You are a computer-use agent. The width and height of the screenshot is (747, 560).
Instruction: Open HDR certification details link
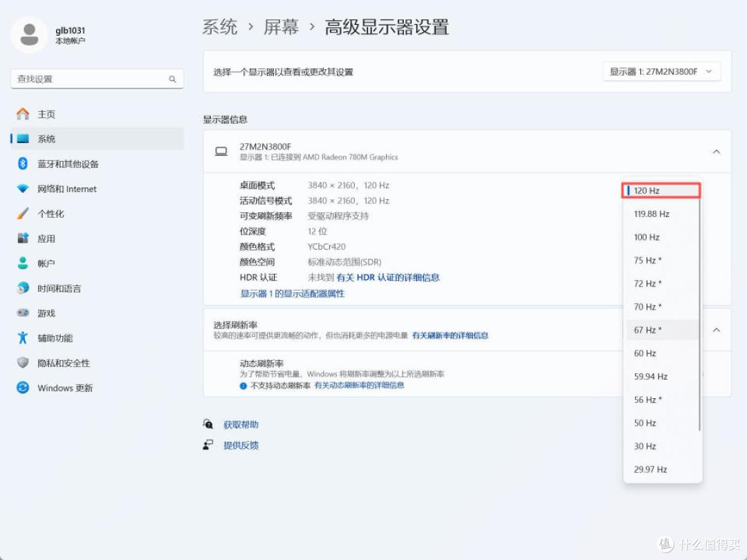[388, 278]
